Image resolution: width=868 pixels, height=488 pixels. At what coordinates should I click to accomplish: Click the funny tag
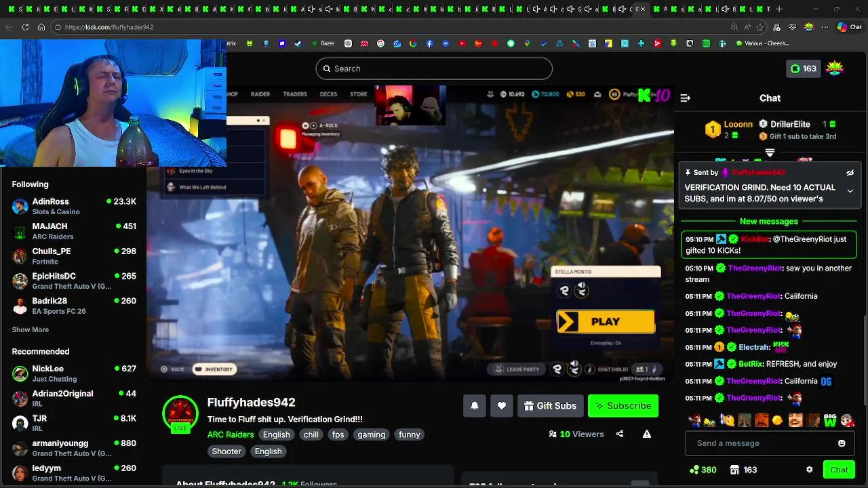(410, 434)
